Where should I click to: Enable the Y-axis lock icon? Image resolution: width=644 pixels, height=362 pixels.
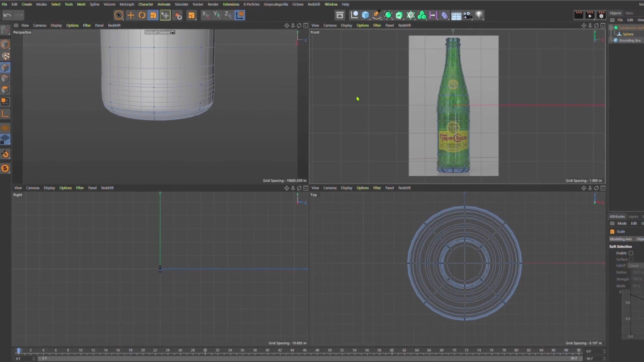click(x=217, y=15)
